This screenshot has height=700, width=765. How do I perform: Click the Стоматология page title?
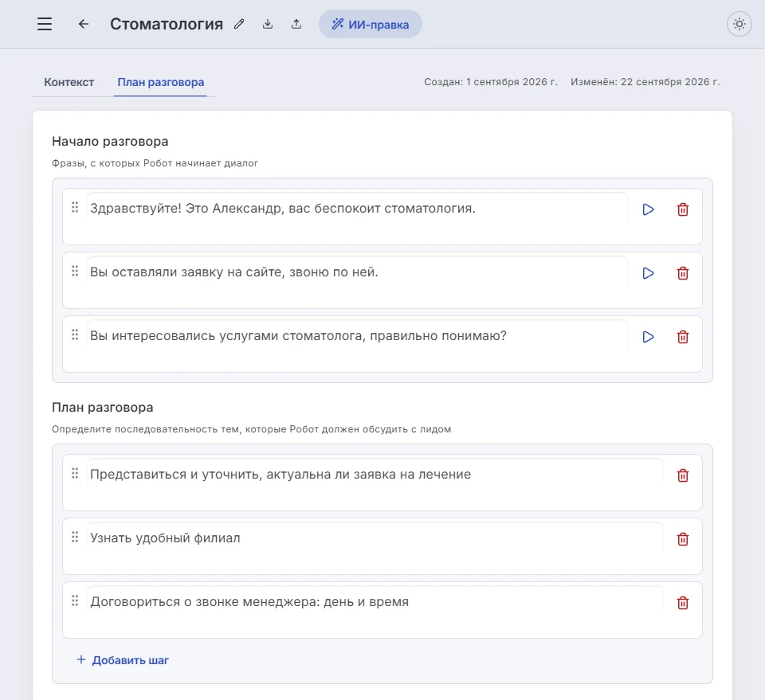pos(167,24)
